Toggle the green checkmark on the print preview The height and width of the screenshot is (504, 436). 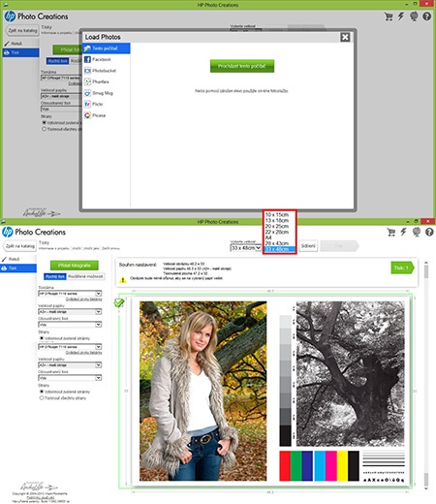[119, 302]
